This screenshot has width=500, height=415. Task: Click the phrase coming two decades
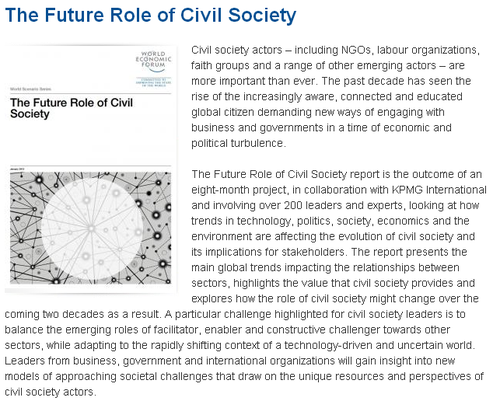point(55,314)
